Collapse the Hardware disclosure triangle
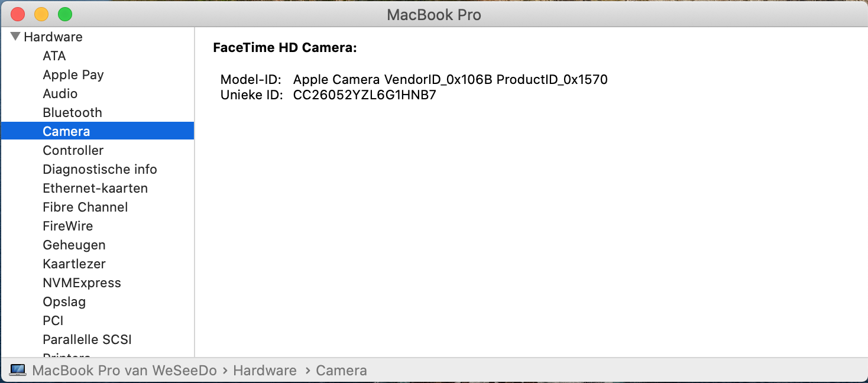 click(15, 37)
